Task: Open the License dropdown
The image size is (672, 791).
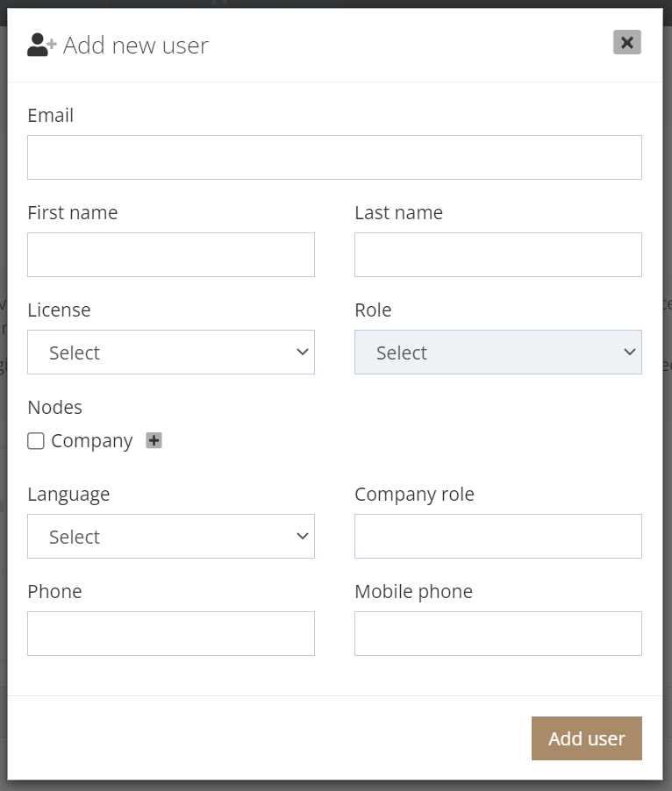Action: (x=171, y=353)
